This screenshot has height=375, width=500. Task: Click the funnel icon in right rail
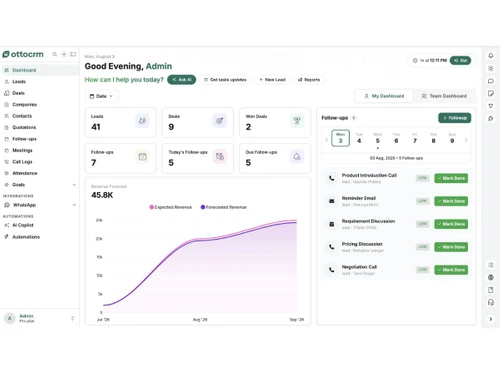tap(491, 106)
